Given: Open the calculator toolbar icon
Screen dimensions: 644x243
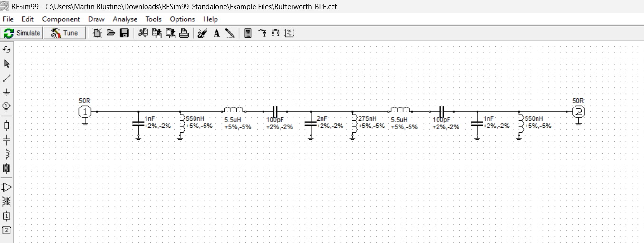Looking at the screenshot, I should [248, 33].
